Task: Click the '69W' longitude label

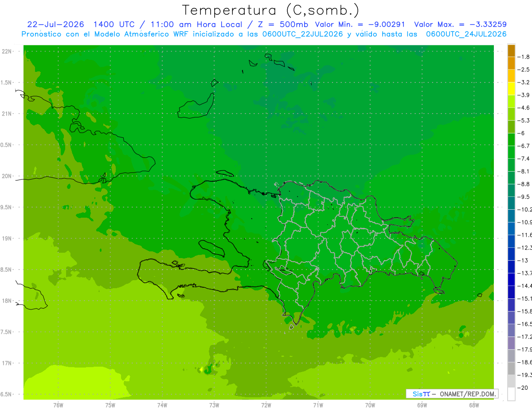Action: [x=422, y=405]
